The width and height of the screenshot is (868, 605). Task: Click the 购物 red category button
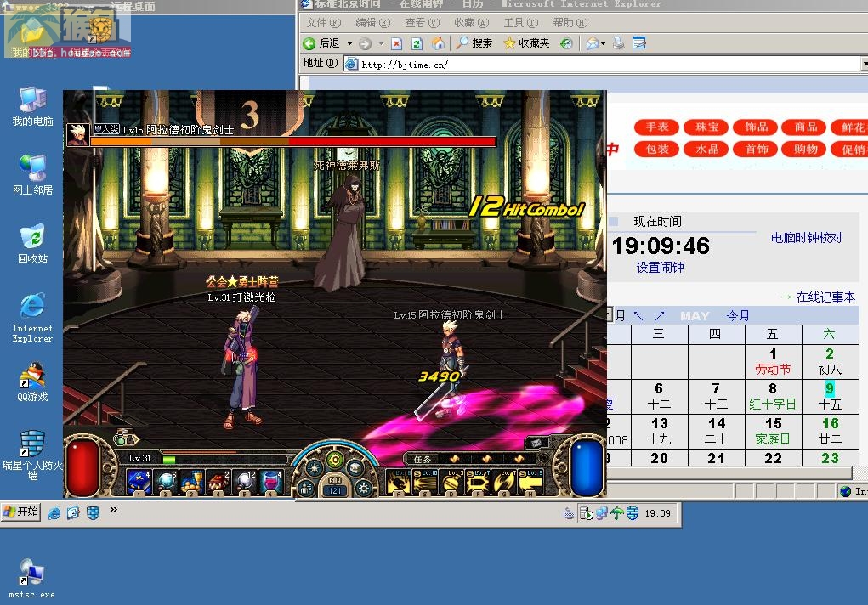(x=804, y=150)
